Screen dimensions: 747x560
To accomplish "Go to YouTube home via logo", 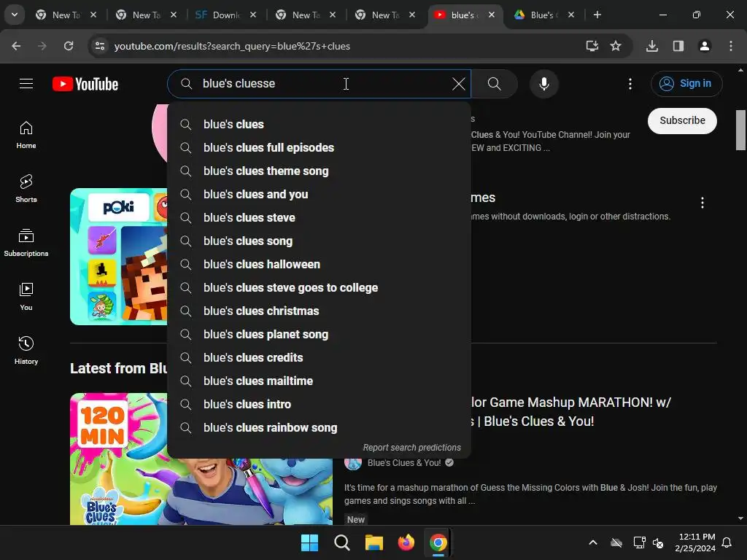I will (85, 84).
